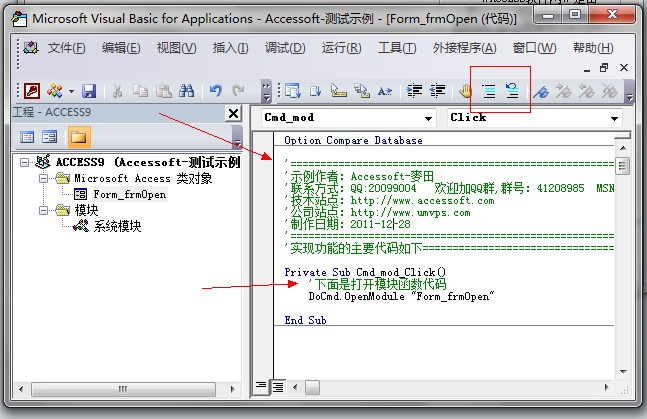This screenshot has width=647, height=419.
Task: Click the Parameter Info icon
Action: (x=362, y=91)
